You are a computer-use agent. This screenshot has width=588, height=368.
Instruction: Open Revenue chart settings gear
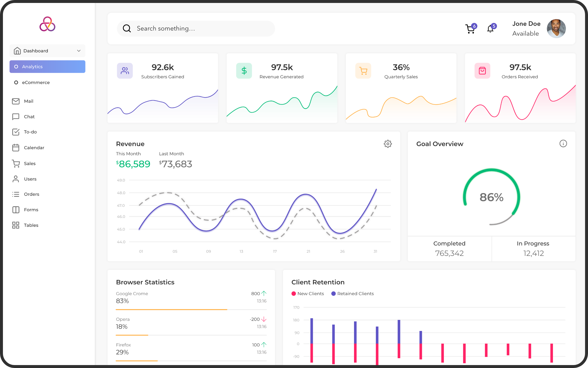point(388,144)
